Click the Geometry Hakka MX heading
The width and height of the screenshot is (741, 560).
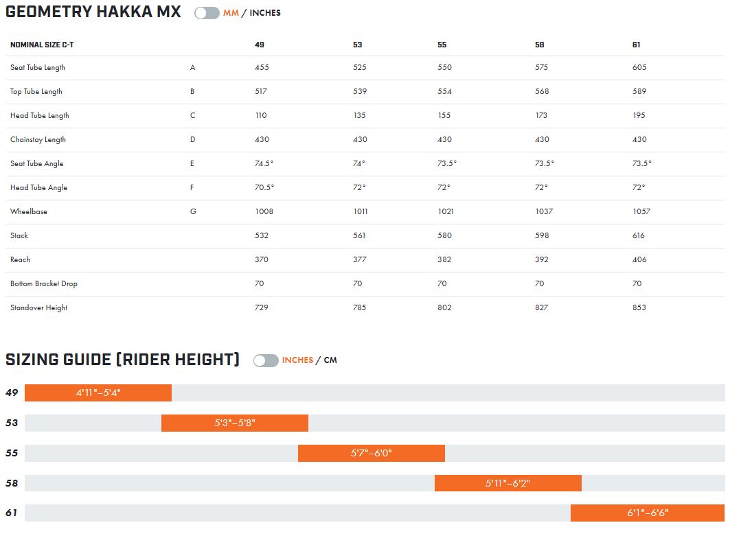(x=93, y=12)
